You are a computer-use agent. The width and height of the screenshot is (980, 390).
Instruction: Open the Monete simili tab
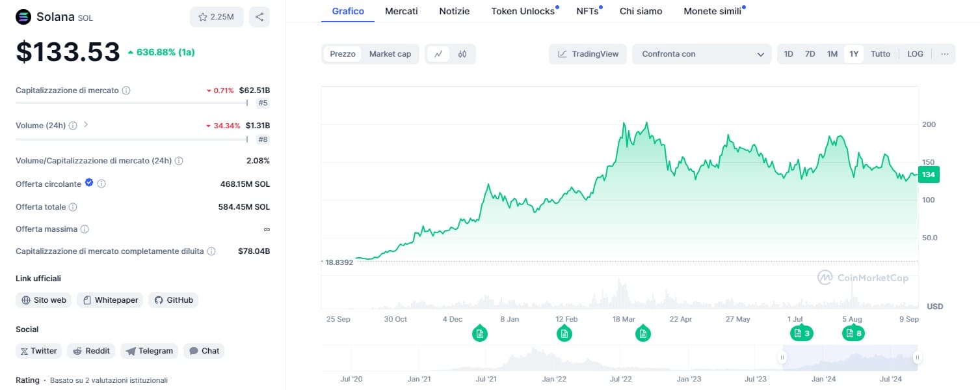click(712, 11)
